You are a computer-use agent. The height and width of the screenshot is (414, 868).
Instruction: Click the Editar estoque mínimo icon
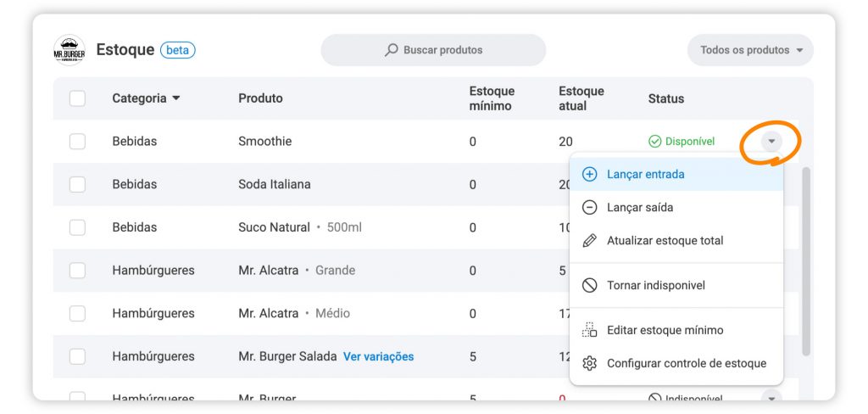[x=590, y=330]
